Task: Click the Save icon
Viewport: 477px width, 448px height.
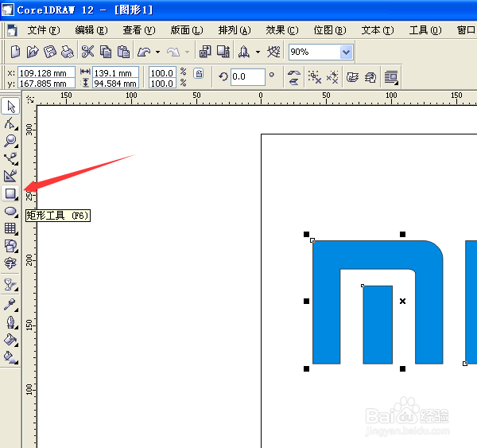Action: (x=50, y=52)
